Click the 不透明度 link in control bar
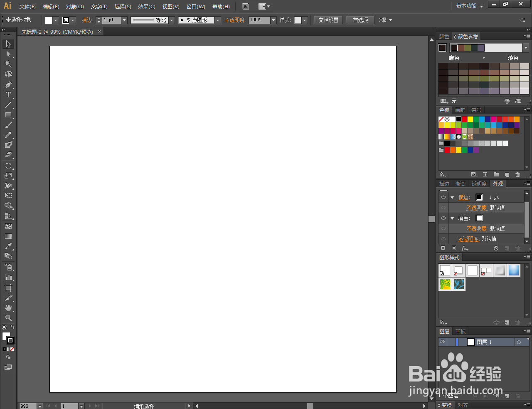Viewport: 532px width, 409px height. (235, 20)
